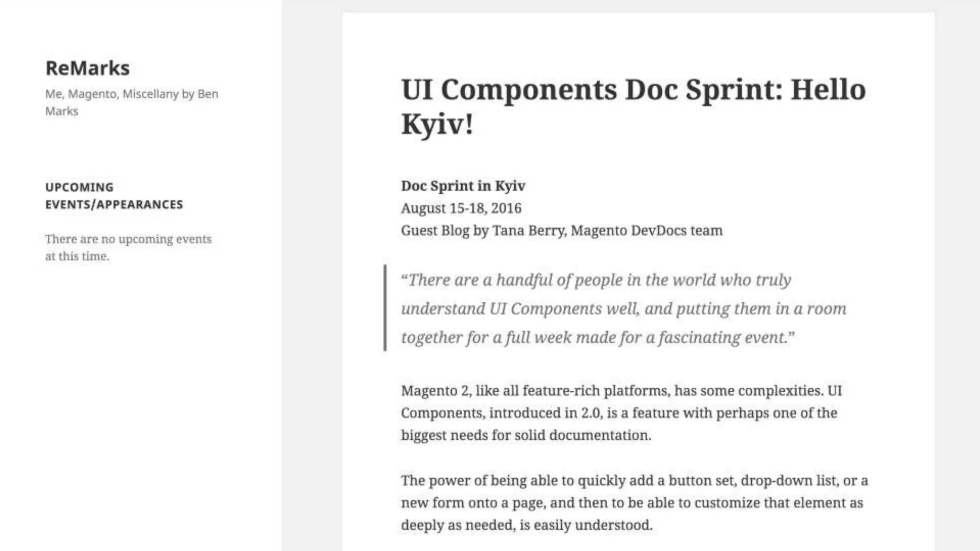Open the 'UI Components Doc Sprint' post title
Viewport: 980px width, 551px height.
(633, 90)
